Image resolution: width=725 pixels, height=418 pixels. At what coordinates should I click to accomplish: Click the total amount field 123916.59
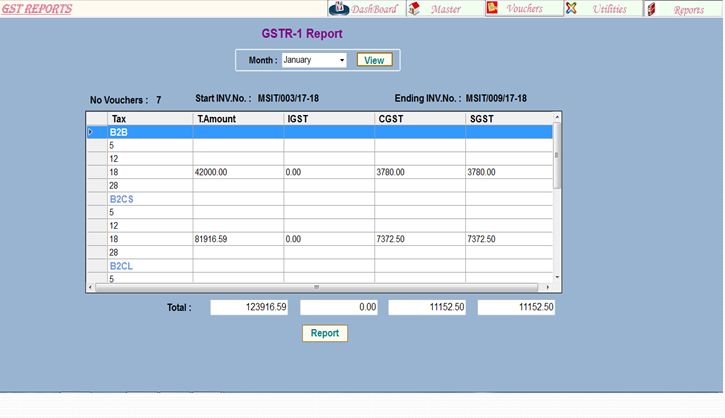click(249, 307)
